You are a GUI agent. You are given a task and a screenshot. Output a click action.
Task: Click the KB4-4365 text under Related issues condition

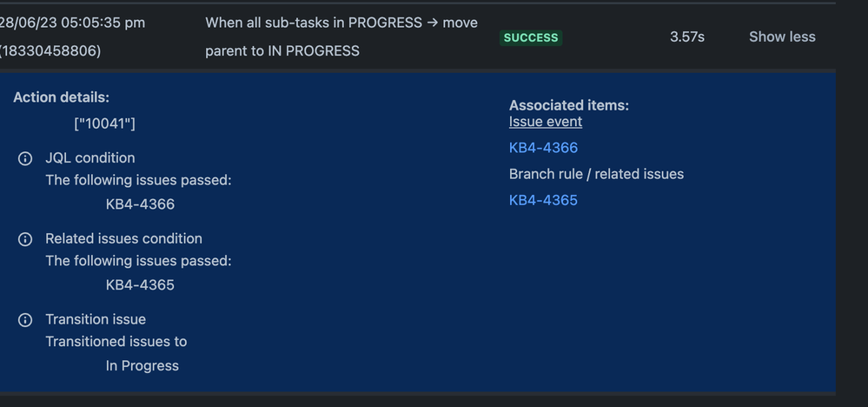[140, 285]
